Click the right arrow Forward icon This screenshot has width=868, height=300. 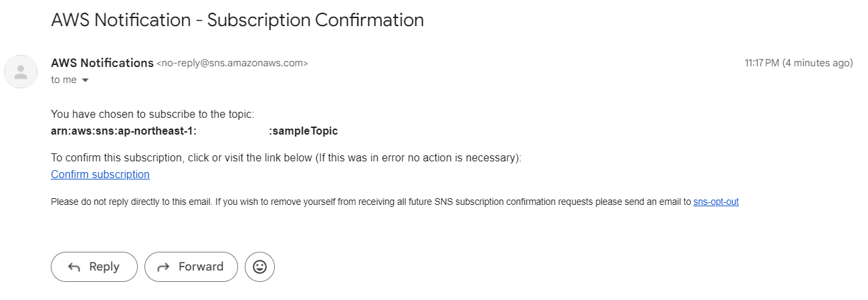coord(163,267)
